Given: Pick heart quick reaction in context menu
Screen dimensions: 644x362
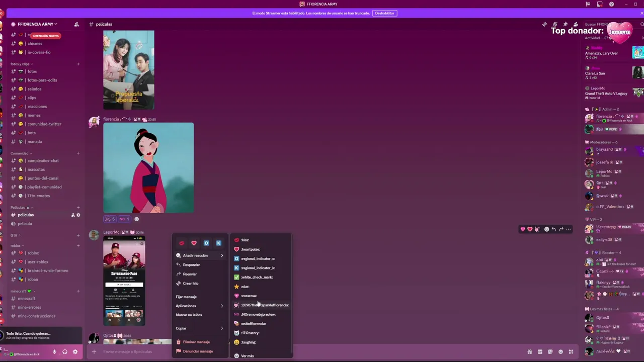Looking at the screenshot, I should (x=194, y=243).
